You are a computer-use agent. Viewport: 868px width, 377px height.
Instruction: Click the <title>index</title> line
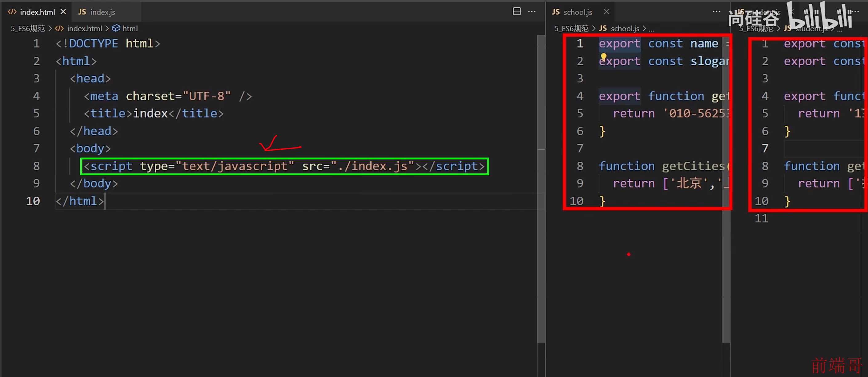[x=154, y=113]
